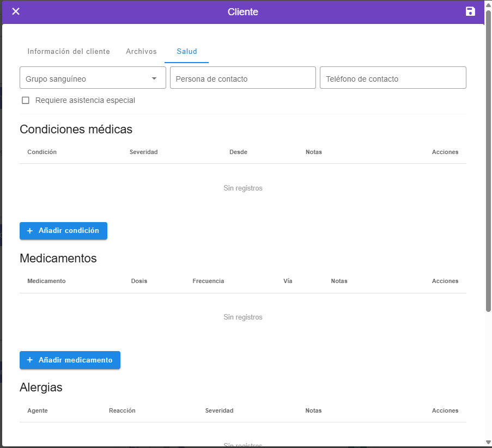This screenshot has width=492, height=448.
Task: Click into the Teléfono de contacto field
Action: [x=392, y=78]
